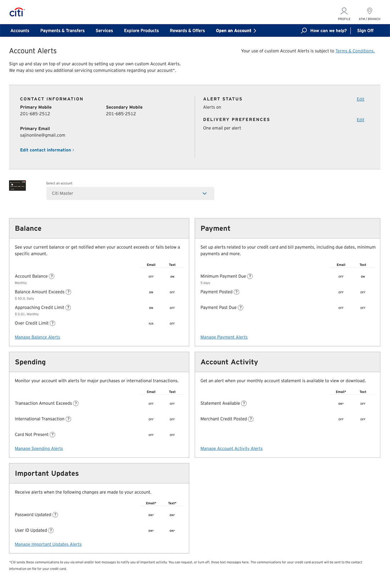Click help icon next to International Transaction
This screenshot has height=588, width=390.
coord(68,419)
